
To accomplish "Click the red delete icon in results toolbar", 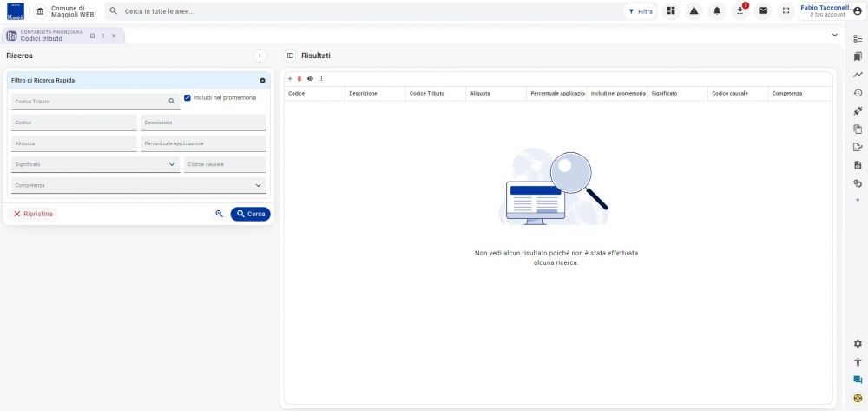I will [x=299, y=79].
